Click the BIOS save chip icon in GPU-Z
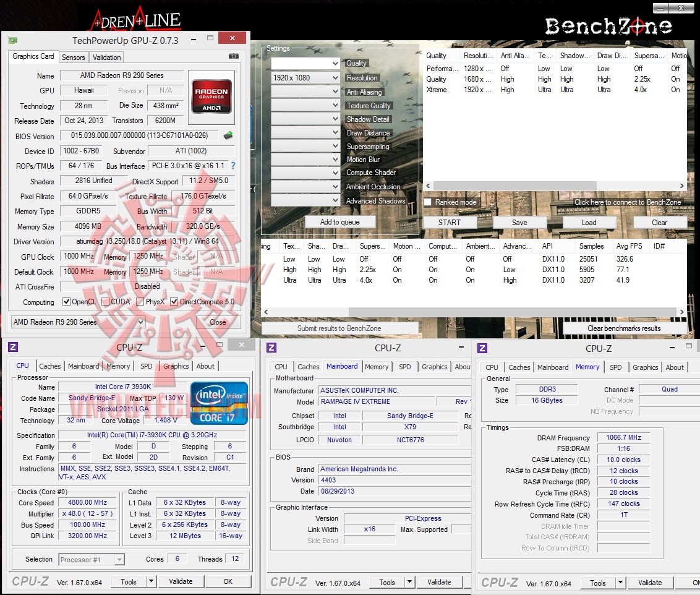Screen dimensions: 700x595 228,135
